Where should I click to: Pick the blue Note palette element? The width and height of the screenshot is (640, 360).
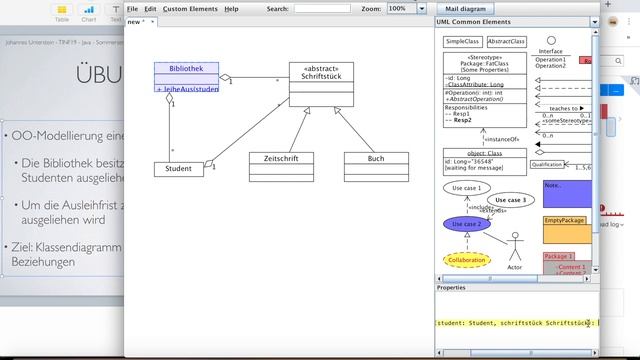click(567, 194)
